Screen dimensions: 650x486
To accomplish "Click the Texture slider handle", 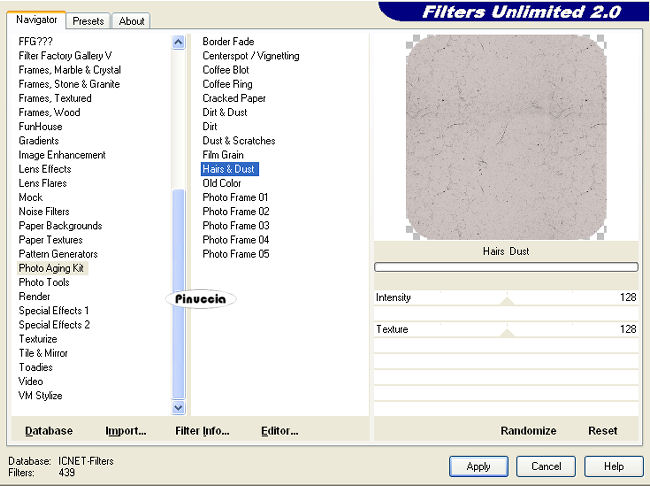I will click(x=506, y=333).
